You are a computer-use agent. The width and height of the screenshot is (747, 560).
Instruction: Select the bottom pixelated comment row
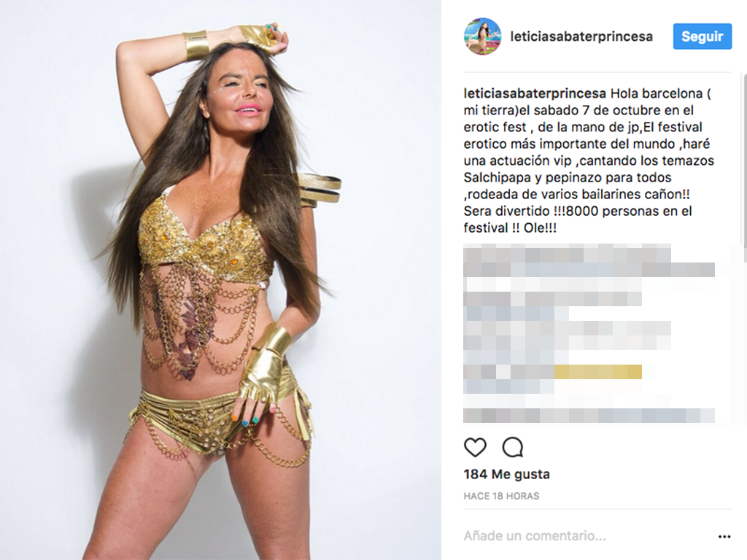coord(589,415)
